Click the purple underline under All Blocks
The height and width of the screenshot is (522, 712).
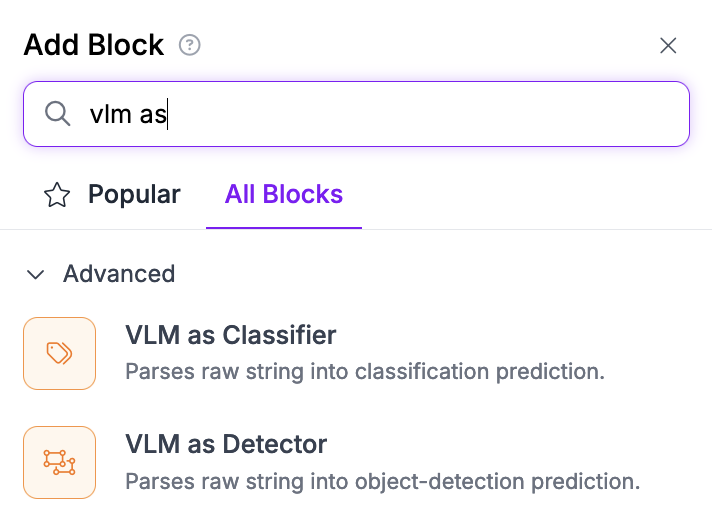pyautogui.click(x=284, y=227)
